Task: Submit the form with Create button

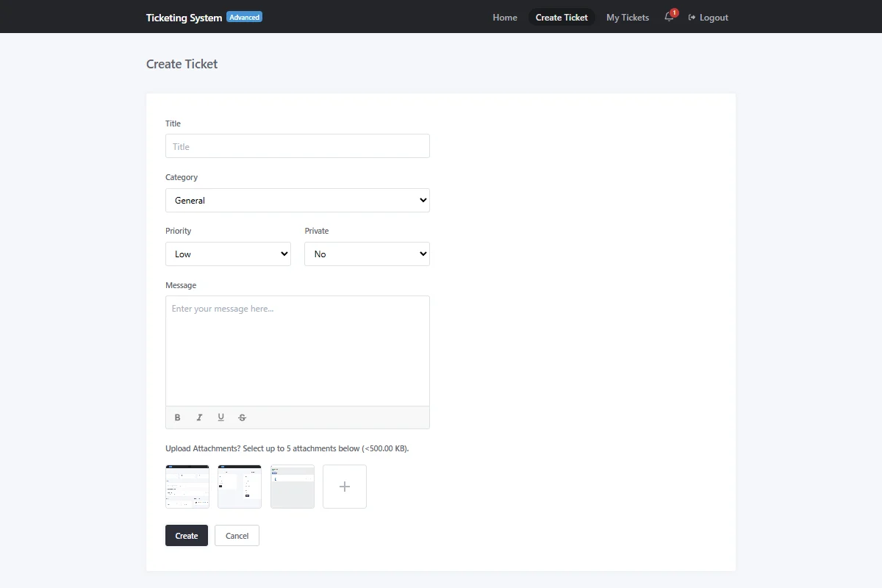Action: pyautogui.click(x=187, y=536)
